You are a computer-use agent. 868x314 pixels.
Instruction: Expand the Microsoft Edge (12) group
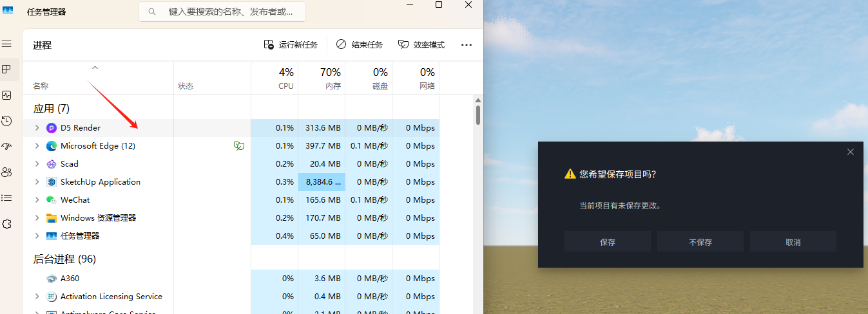(37, 146)
